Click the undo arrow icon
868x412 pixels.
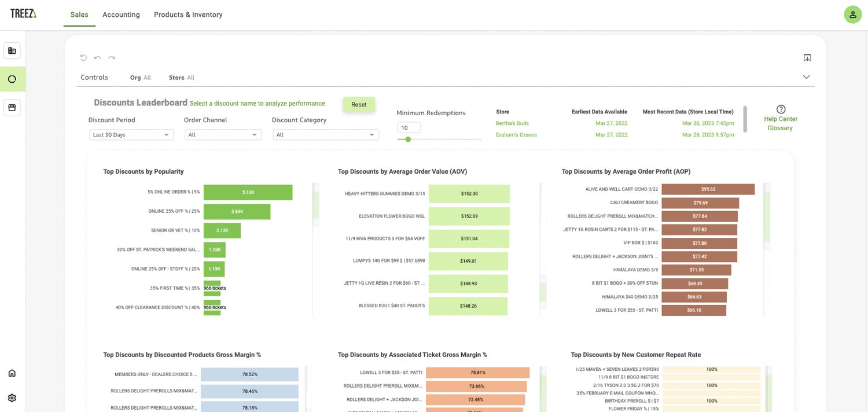tap(98, 58)
